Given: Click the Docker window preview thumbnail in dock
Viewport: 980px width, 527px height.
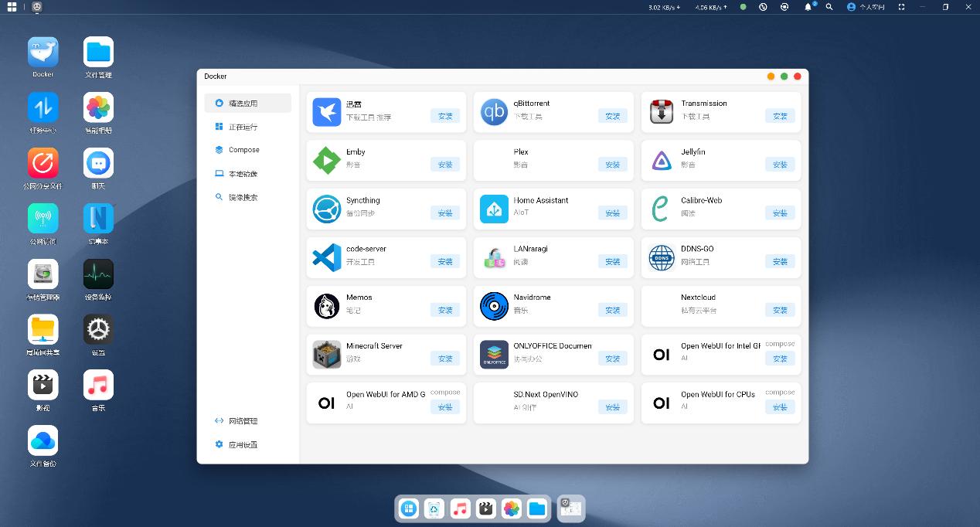Looking at the screenshot, I should 571,508.
